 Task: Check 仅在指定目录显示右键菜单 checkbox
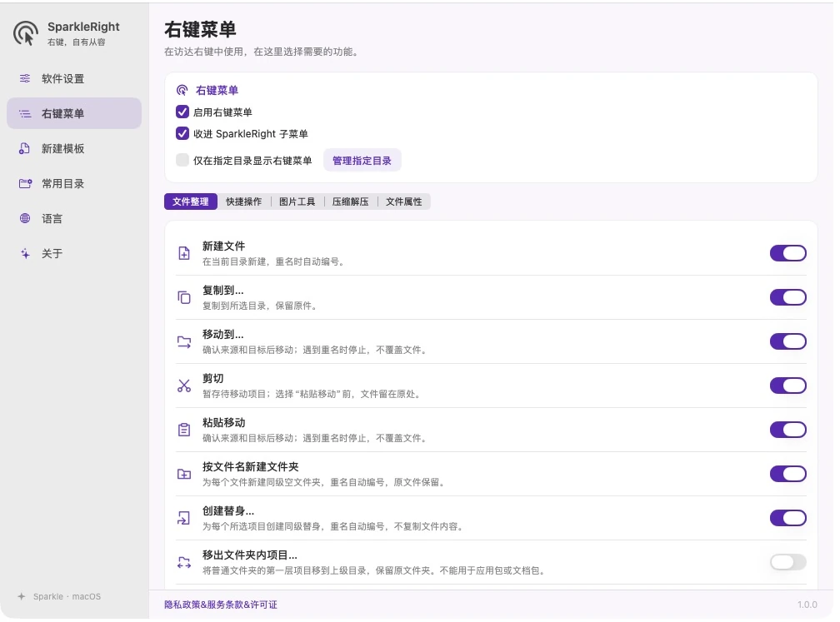pyautogui.click(x=182, y=160)
